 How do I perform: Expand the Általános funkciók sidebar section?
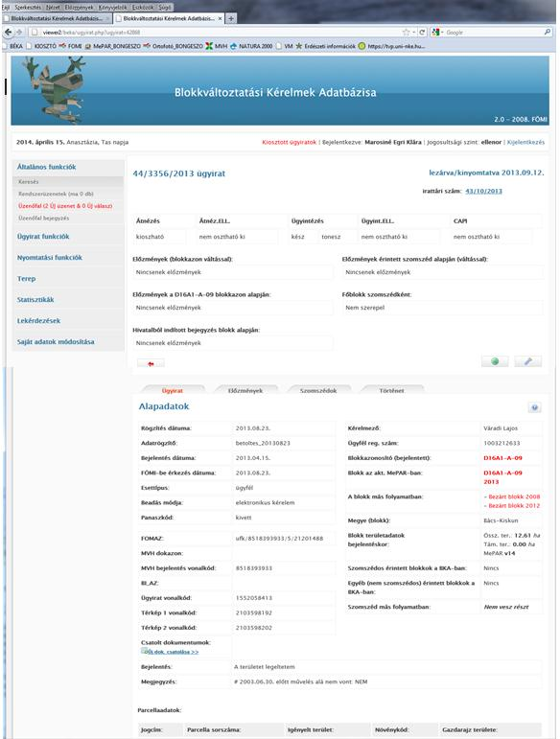[46, 167]
